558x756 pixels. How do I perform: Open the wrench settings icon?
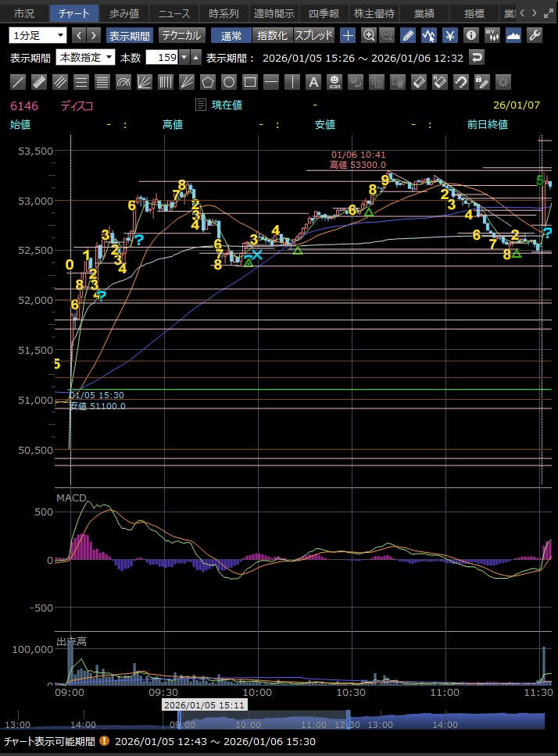coord(535,35)
